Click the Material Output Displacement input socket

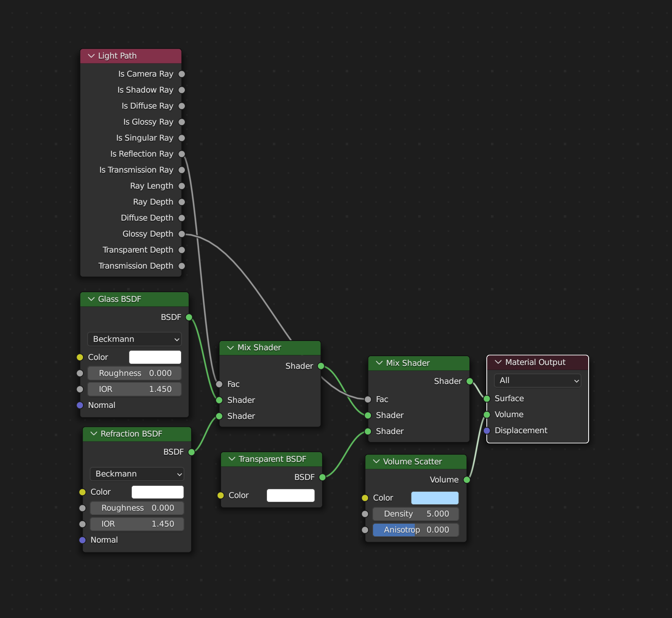pyautogui.click(x=487, y=431)
